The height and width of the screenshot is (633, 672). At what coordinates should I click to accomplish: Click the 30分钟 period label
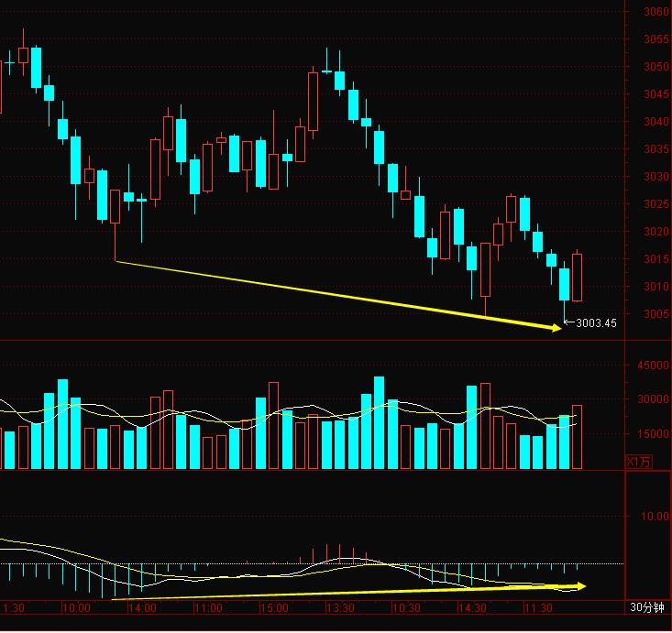click(x=647, y=607)
